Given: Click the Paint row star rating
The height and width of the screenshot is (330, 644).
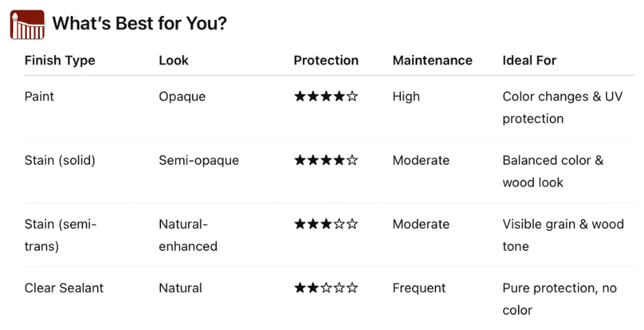Looking at the screenshot, I should click(326, 97).
